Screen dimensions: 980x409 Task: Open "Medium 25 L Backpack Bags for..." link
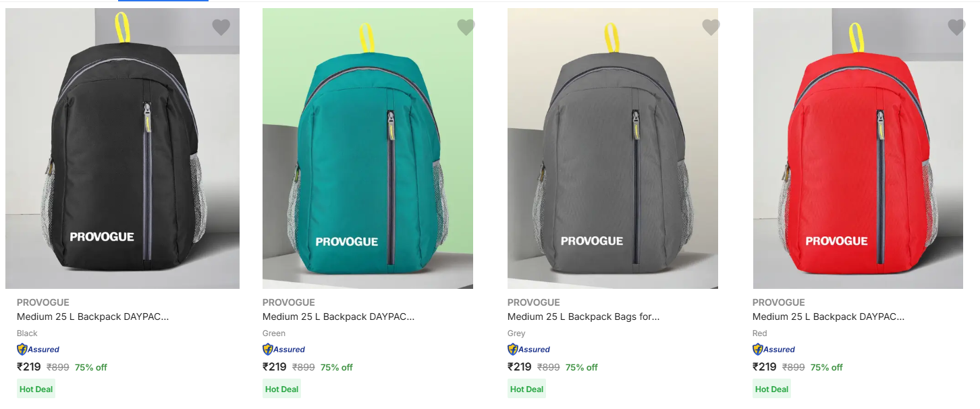(583, 317)
